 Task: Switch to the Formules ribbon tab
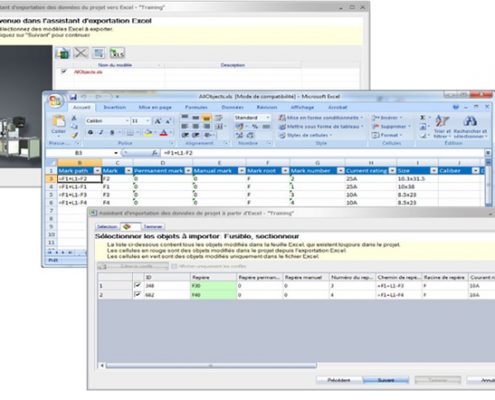pyautogui.click(x=196, y=107)
